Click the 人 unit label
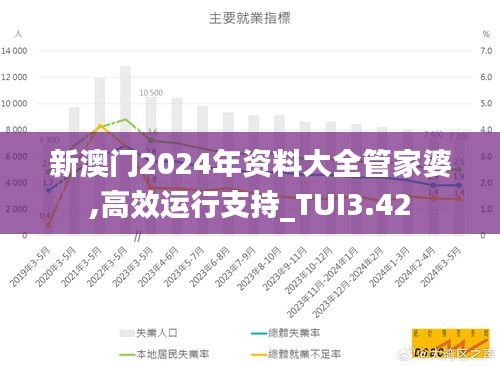The height and width of the screenshot is (366, 500). [x=18, y=34]
